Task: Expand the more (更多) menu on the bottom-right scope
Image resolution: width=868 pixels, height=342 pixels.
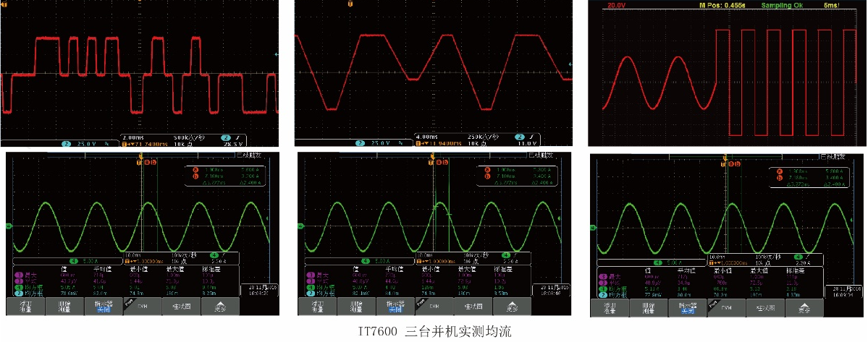Action: (804, 307)
